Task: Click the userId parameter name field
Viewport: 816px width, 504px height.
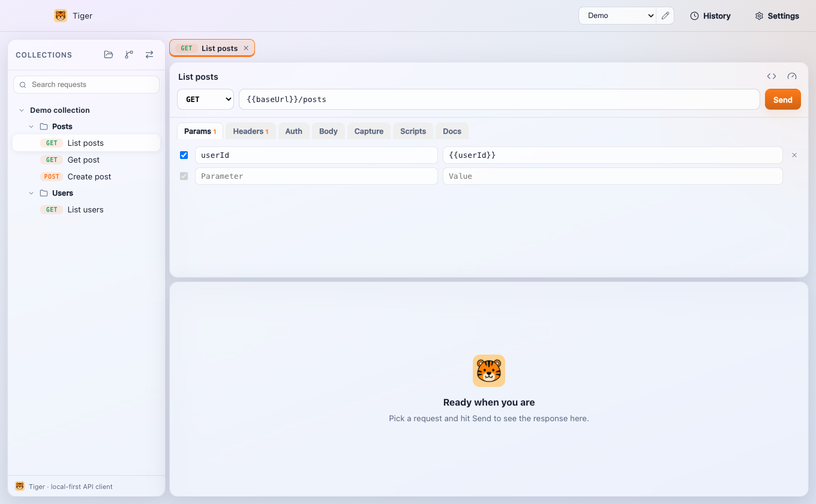Action: [316, 155]
